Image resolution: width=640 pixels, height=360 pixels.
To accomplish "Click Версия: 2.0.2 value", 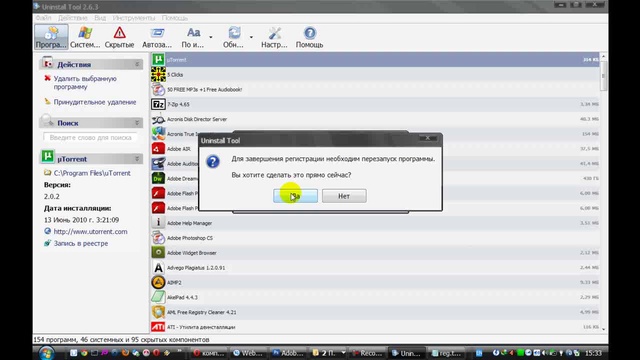I will (x=52, y=196).
